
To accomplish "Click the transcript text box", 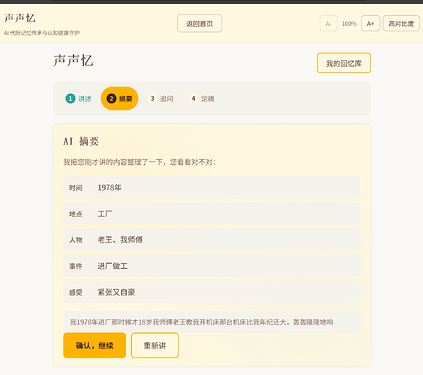I will pos(212,322).
